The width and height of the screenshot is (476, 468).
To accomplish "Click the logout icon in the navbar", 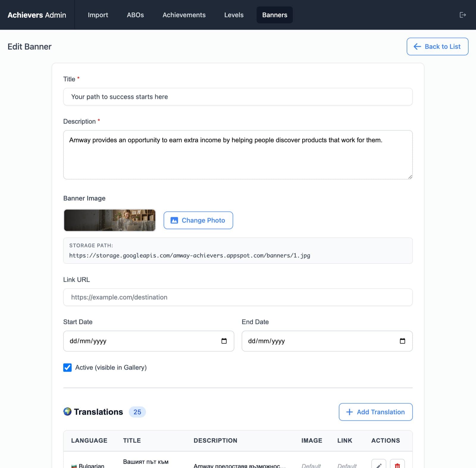I will coord(463,15).
